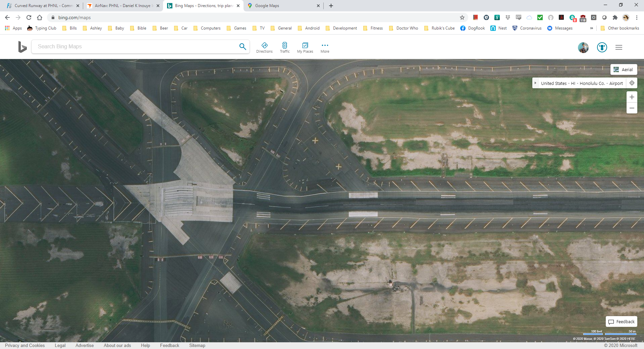644x349 pixels.
Task: Open My Places
Action: [x=305, y=47]
